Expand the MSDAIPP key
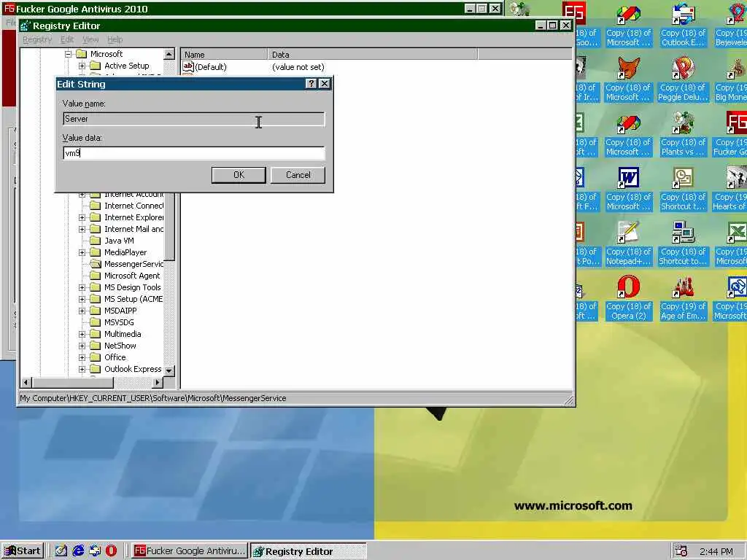This screenshot has height=560, width=747. (x=82, y=311)
